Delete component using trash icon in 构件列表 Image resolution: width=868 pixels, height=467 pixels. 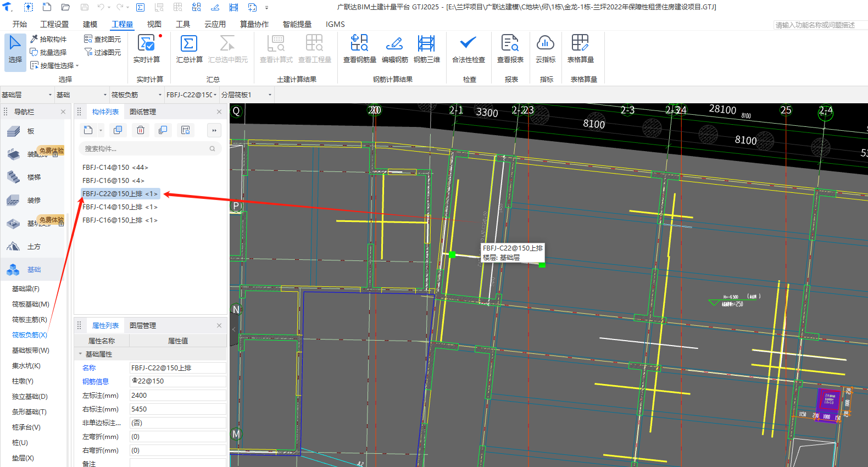tap(141, 130)
